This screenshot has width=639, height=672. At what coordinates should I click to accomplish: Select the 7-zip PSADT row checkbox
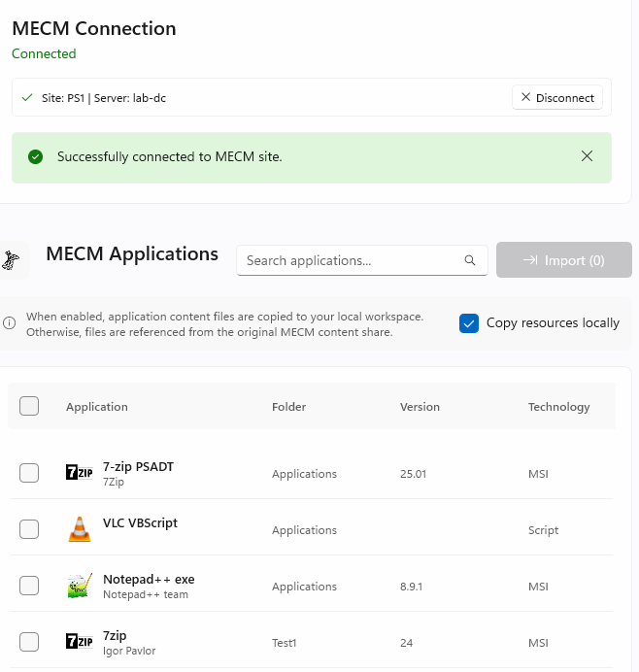29,473
